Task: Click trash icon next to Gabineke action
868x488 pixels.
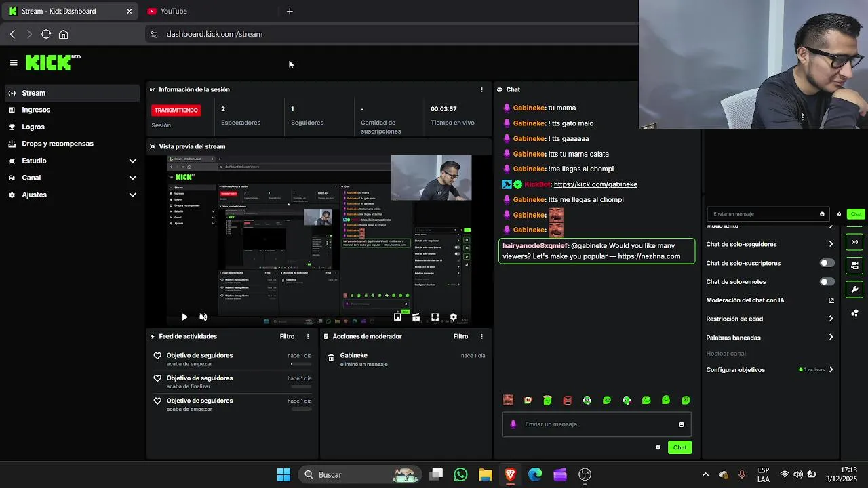Action: pyautogui.click(x=331, y=358)
